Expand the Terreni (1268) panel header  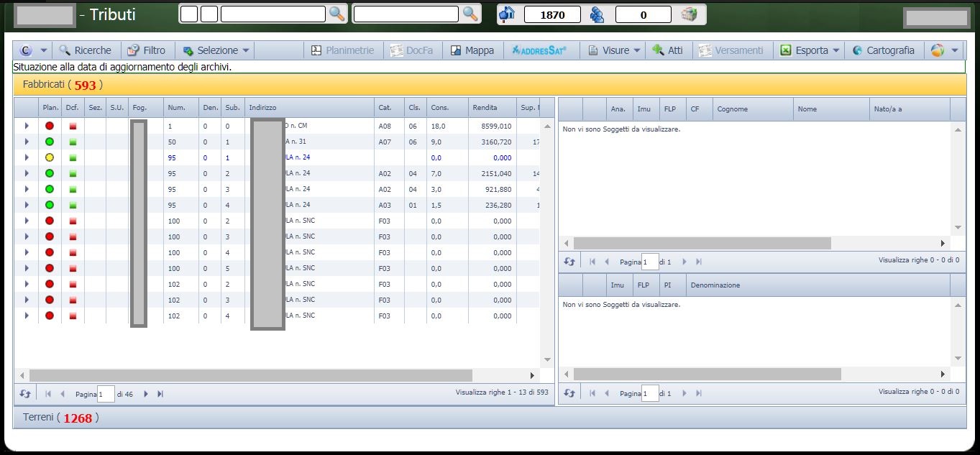490,418
